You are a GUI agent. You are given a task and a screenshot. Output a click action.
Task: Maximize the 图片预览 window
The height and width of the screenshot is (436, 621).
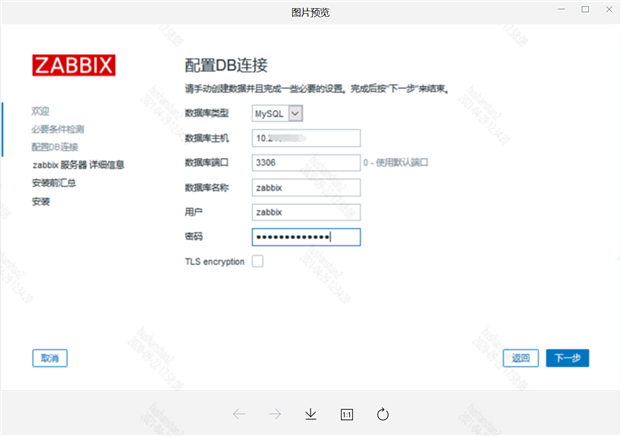tap(585, 9)
